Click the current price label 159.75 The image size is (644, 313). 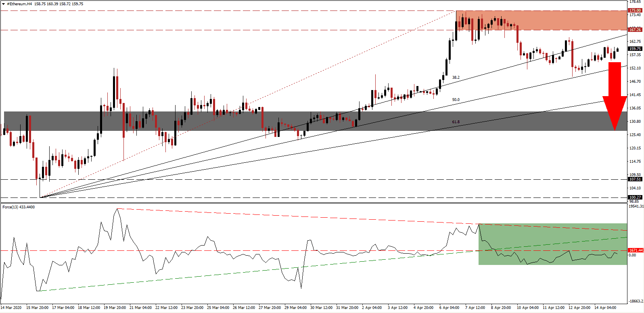tap(635, 49)
